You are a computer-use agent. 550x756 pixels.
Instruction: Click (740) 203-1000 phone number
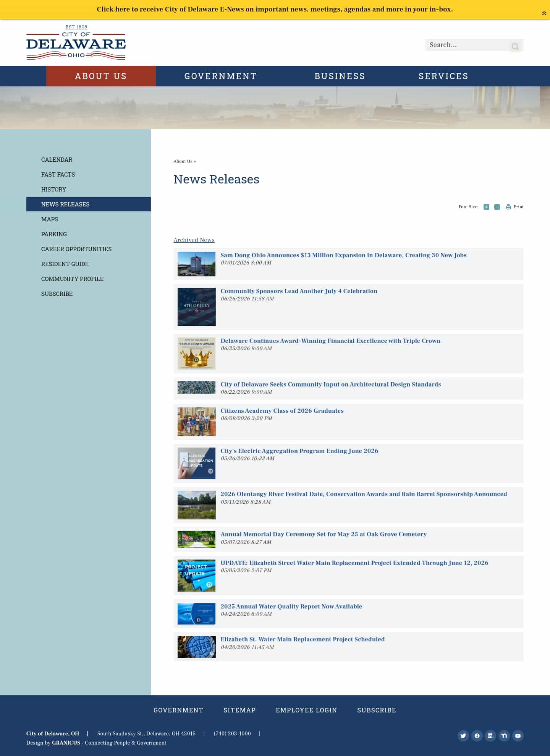click(x=232, y=733)
